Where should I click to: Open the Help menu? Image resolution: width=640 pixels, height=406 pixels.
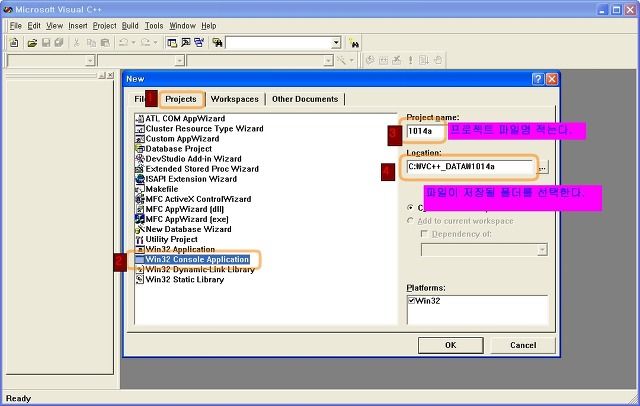209,26
